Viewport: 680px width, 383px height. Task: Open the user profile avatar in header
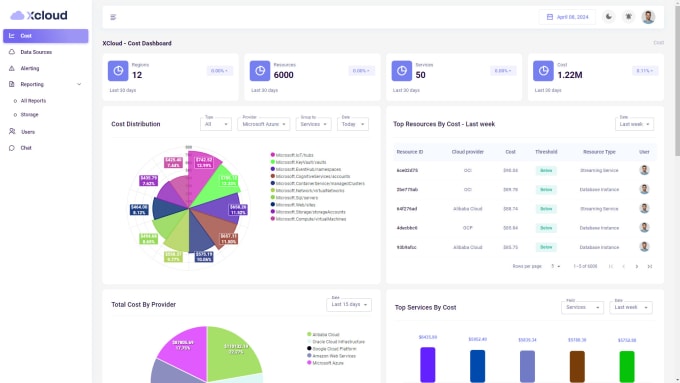[x=648, y=17]
